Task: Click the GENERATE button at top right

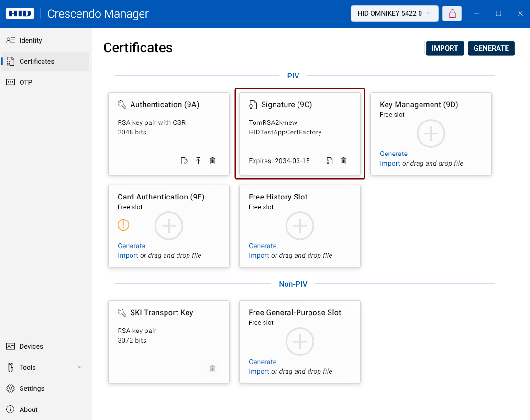Action: [491, 48]
